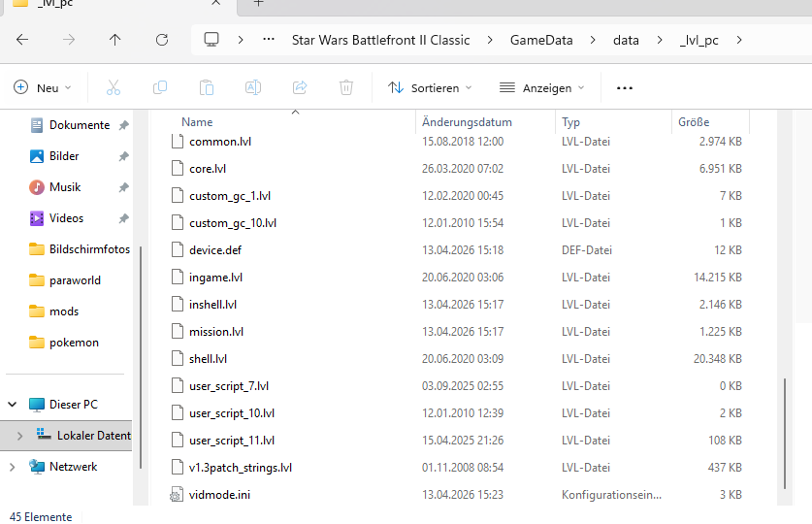Open the Sortieren dropdown
Viewport: 812px width, 524px height.
coord(431,88)
